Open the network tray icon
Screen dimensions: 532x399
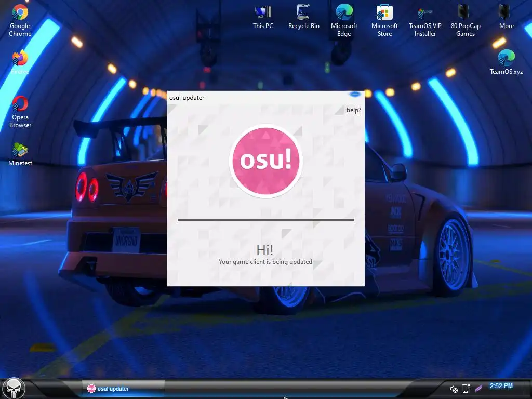click(x=466, y=389)
